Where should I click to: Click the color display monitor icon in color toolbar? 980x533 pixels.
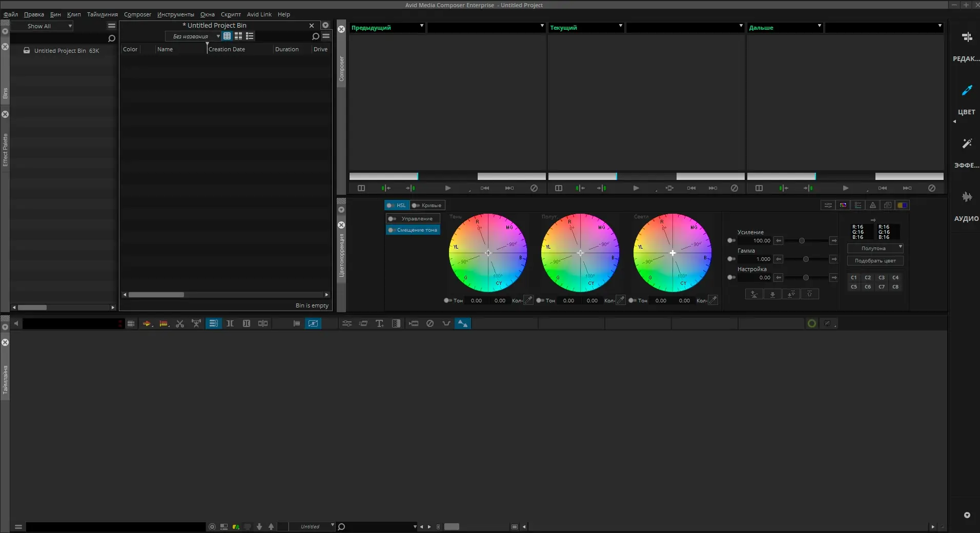coord(843,205)
